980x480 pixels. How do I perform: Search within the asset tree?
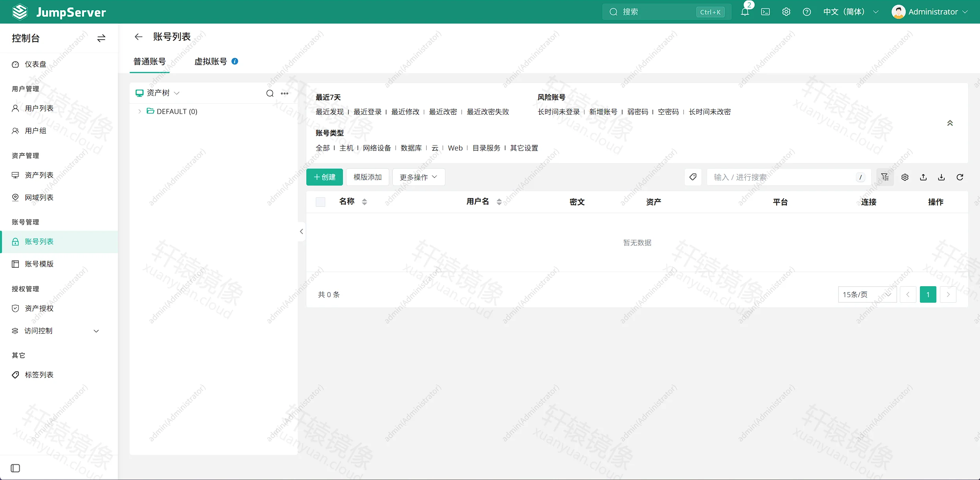tap(270, 93)
